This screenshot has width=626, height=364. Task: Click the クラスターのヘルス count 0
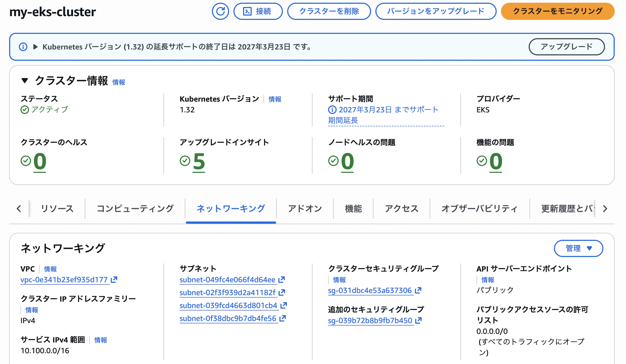(x=40, y=161)
